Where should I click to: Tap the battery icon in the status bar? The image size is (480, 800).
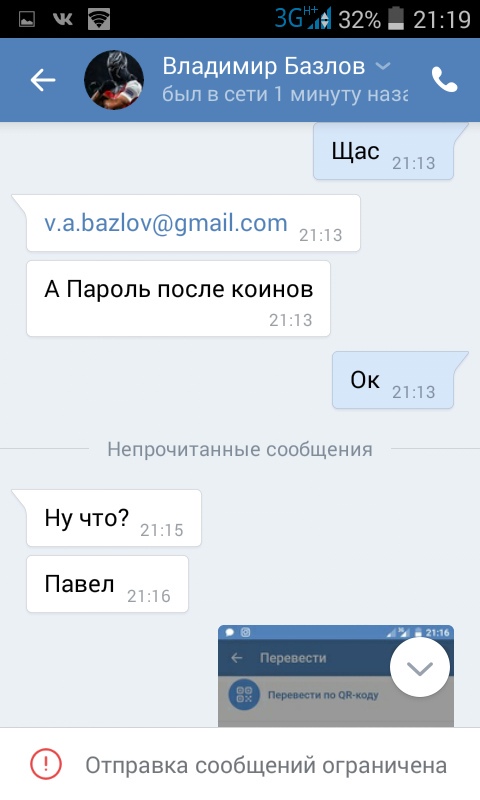396,19
